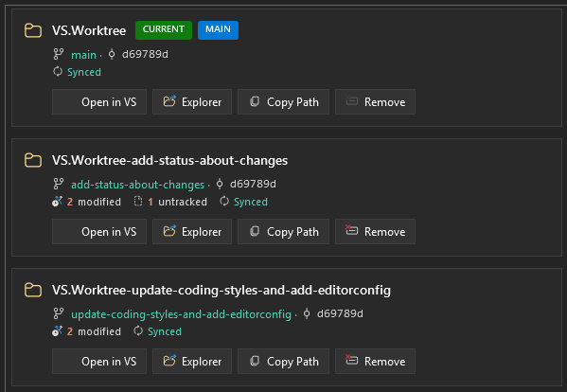This screenshot has height=392, width=567.
Task: Click the sync icon beside Synced under main
Action: pyautogui.click(x=58, y=71)
